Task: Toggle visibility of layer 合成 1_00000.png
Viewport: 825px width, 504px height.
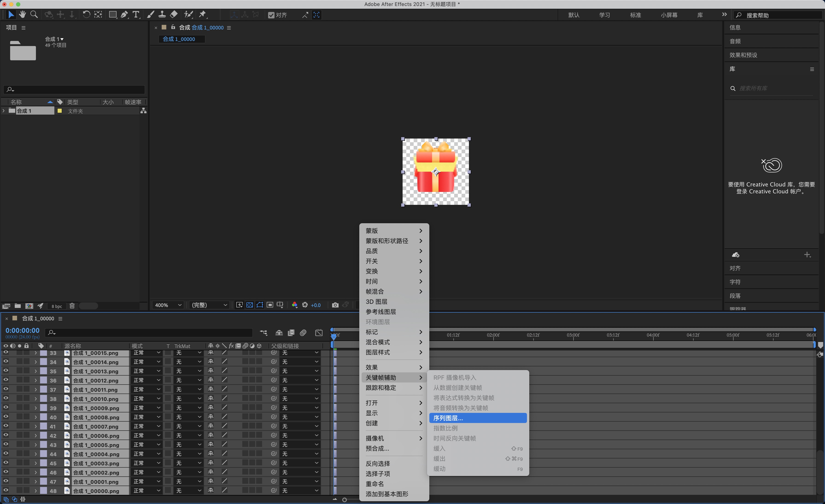Action: coord(6,490)
